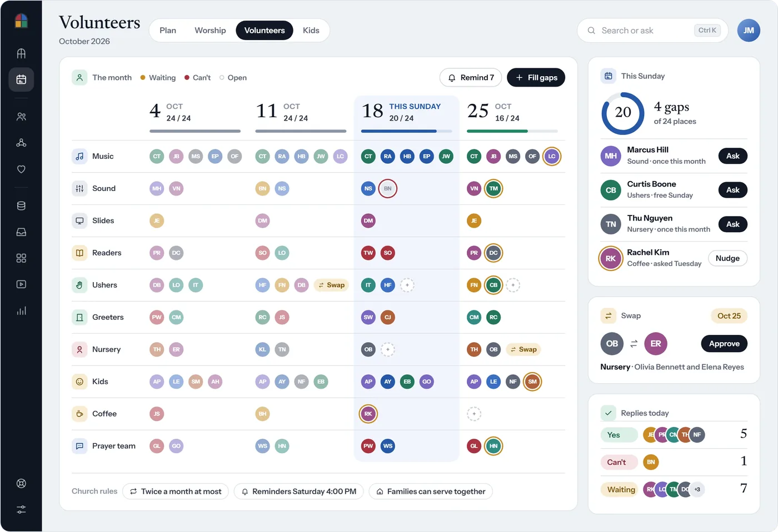Screen dimensions: 778x532
Task: Open the people icon in the sidebar
Action: tap(21, 117)
